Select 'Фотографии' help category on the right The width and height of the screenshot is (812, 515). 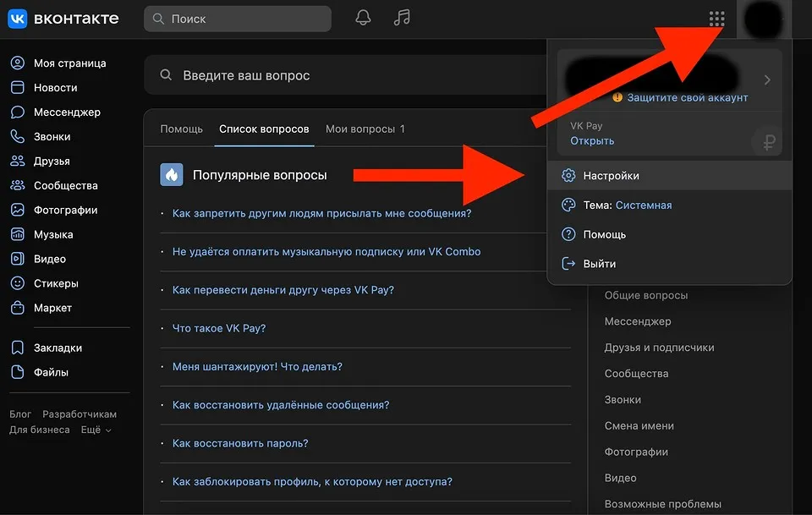(636, 452)
